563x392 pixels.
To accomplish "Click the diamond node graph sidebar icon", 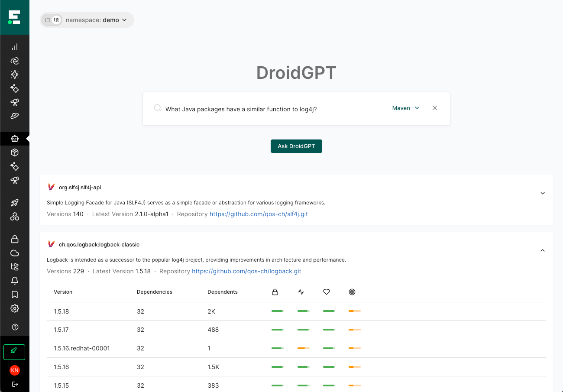I will click(x=15, y=75).
